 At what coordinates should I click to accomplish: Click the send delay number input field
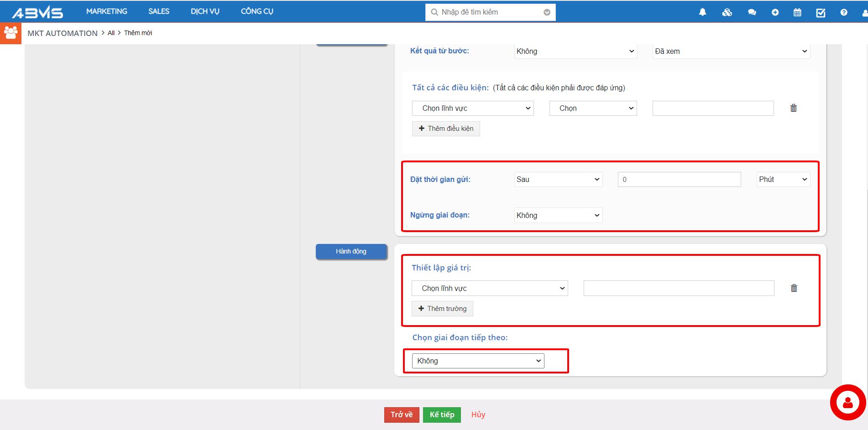tap(679, 179)
